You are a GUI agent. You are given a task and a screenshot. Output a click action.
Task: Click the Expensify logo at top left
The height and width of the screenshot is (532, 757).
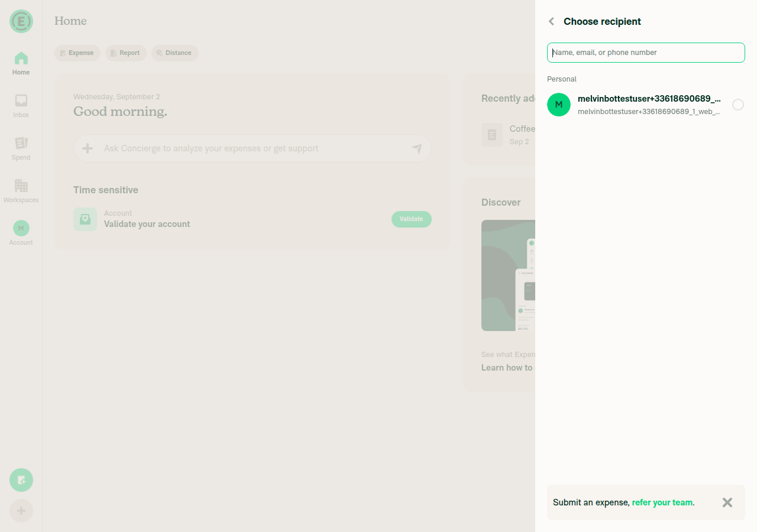(21, 21)
